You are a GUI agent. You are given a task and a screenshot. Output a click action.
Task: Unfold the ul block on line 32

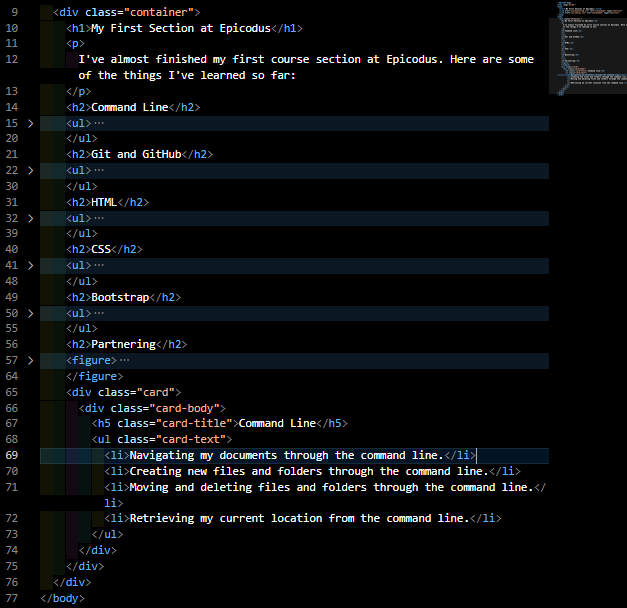coord(30,218)
